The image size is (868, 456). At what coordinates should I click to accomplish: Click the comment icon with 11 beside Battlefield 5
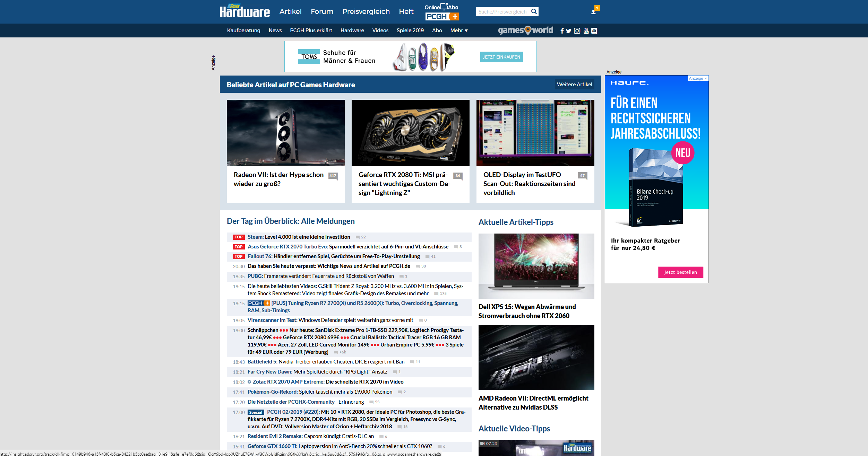(415, 362)
